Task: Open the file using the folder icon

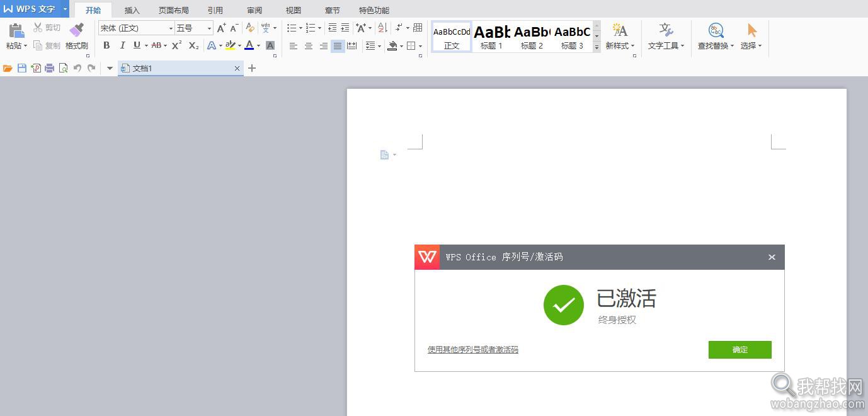Action: tap(8, 68)
